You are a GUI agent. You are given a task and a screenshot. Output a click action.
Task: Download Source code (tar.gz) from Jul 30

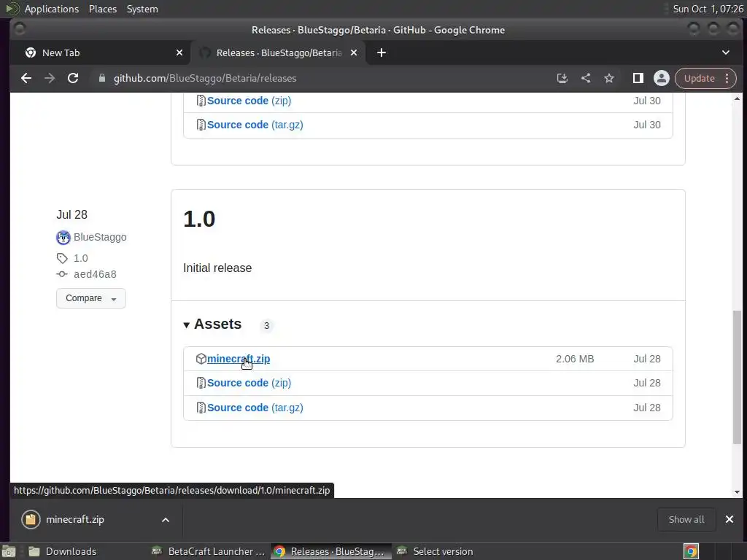(x=255, y=125)
